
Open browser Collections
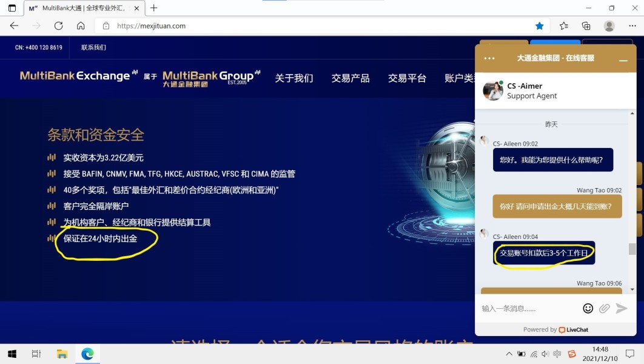coord(586,26)
